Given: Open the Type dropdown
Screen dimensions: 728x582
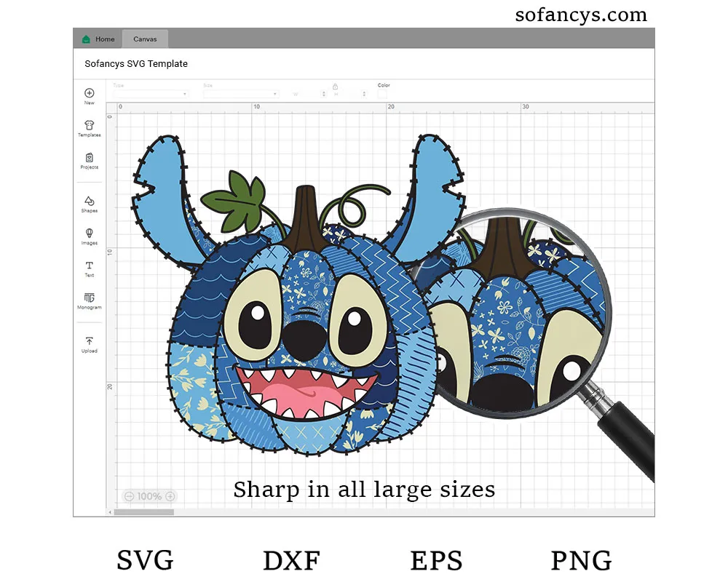Looking at the screenshot, I should pos(151,94).
